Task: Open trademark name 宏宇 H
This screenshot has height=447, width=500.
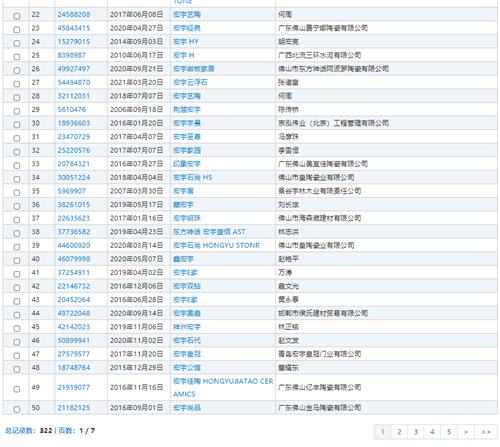Action: 184,55
